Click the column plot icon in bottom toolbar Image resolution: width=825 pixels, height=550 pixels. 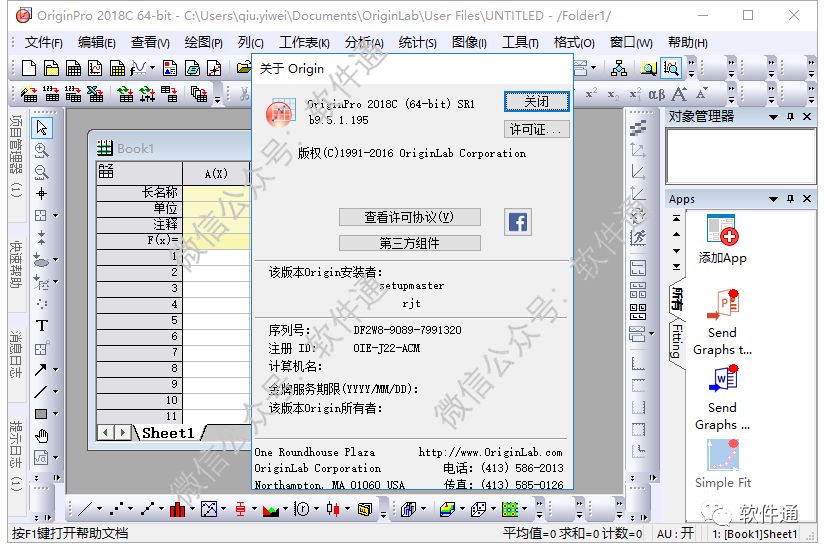[x=177, y=509]
